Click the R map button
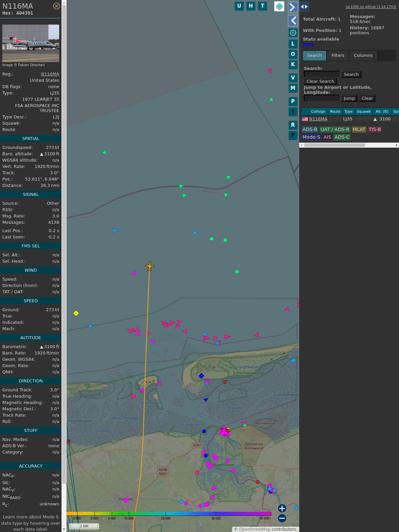399x532 pixels. click(x=293, y=125)
